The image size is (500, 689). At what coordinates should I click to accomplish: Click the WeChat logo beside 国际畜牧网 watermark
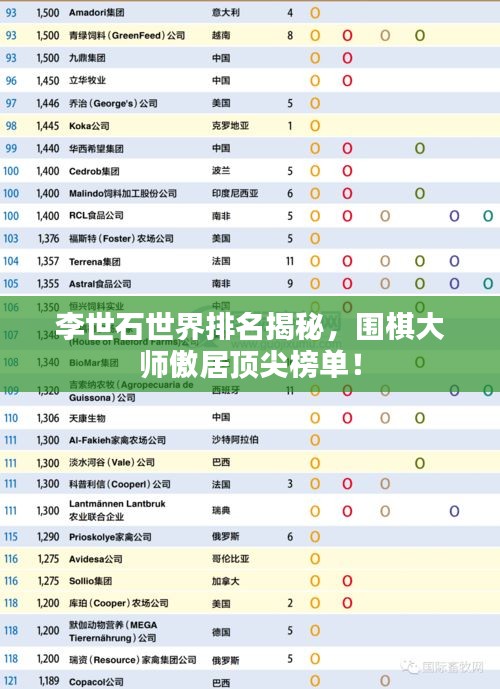click(410, 667)
